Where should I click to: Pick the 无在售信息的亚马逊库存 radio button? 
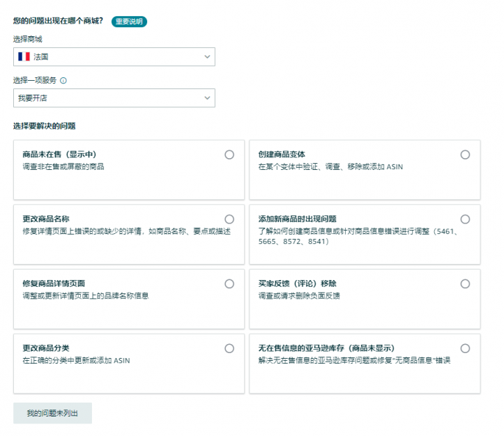point(465,348)
